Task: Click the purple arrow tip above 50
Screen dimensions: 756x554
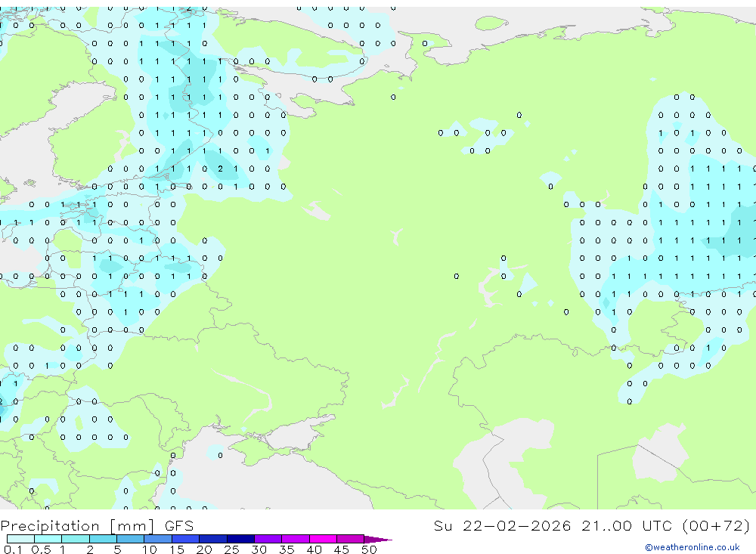Action: [x=378, y=539]
